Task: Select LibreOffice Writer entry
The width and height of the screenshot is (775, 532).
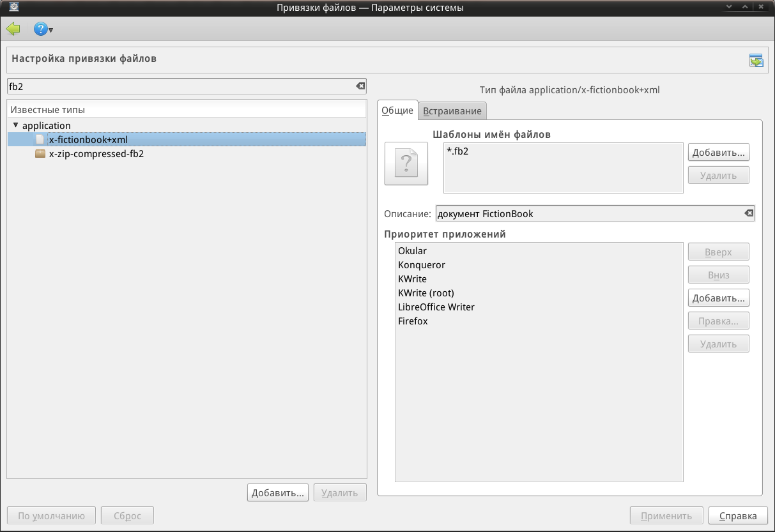Action: [x=436, y=307]
